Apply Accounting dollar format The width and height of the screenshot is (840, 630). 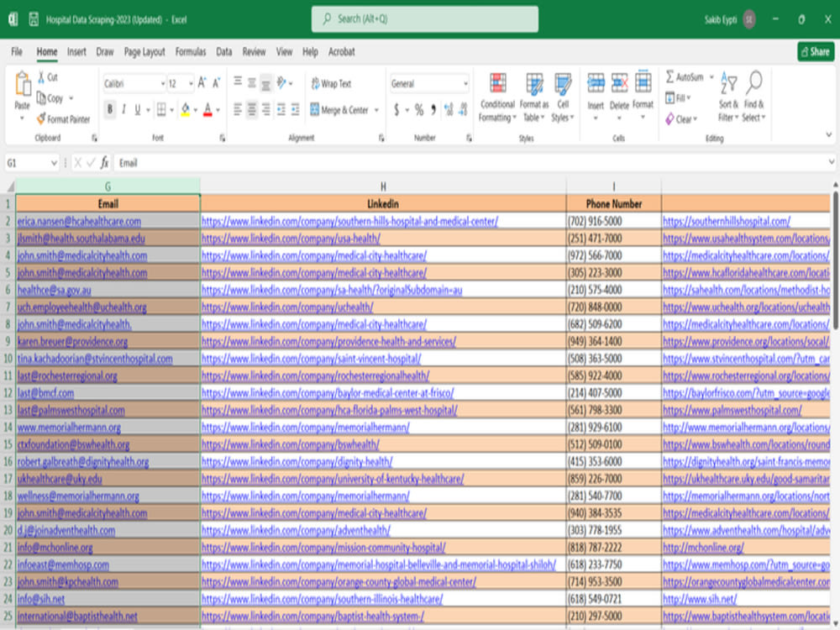click(x=396, y=110)
